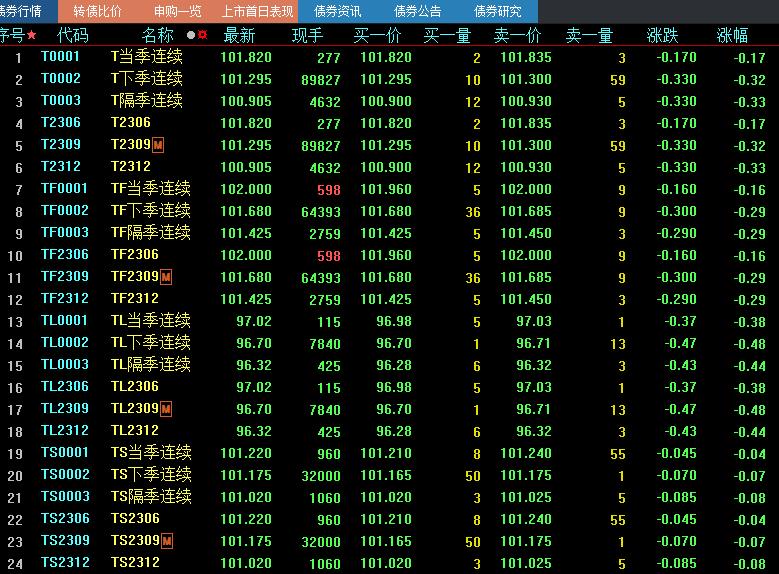Click the M marker next to TL2309

click(166, 409)
